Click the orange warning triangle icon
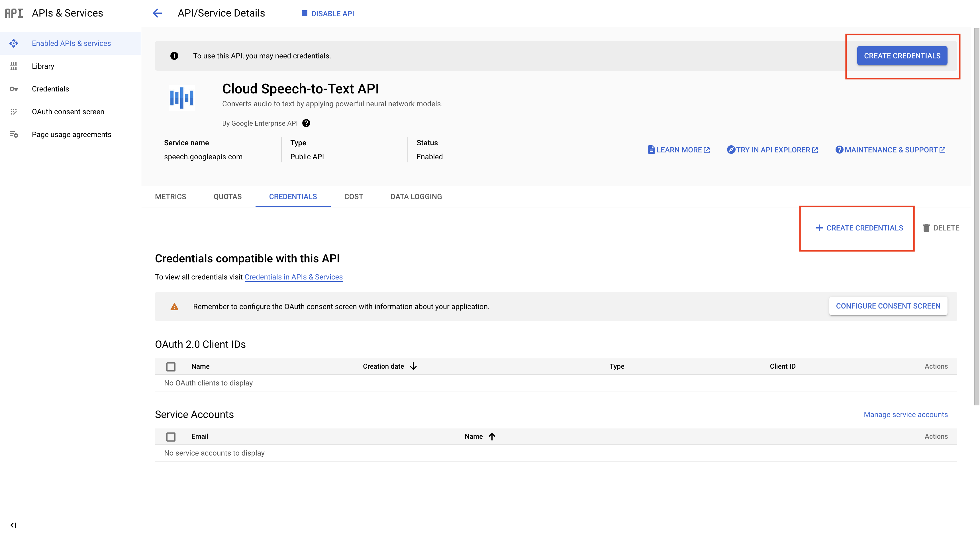Screen dimensions: 980x539 (x=174, y=307)
